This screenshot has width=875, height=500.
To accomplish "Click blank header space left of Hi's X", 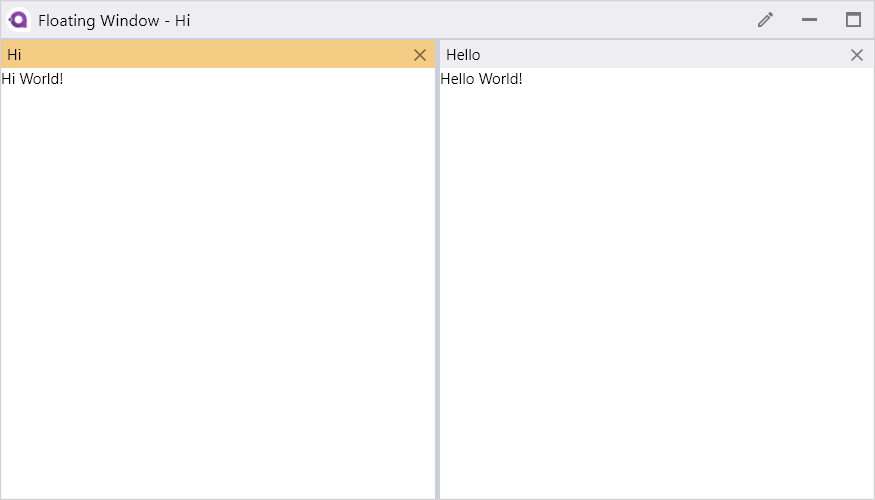I will [x=218, y=55].
